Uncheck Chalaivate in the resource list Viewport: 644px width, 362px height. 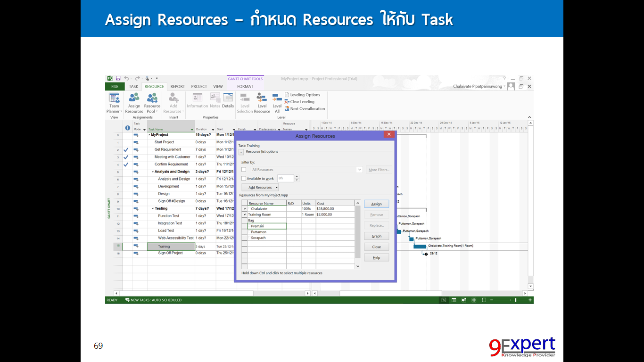click(245, 208)
